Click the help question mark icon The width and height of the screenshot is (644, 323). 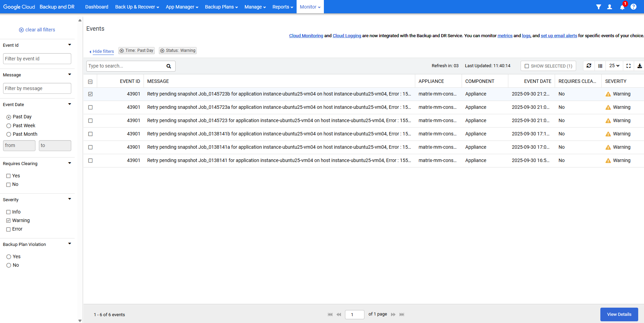tap(633, 7)
